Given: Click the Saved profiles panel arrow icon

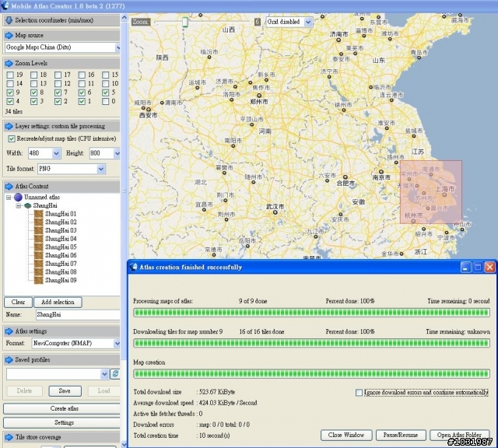Looking at the screenshot, I should click(9, 360).
